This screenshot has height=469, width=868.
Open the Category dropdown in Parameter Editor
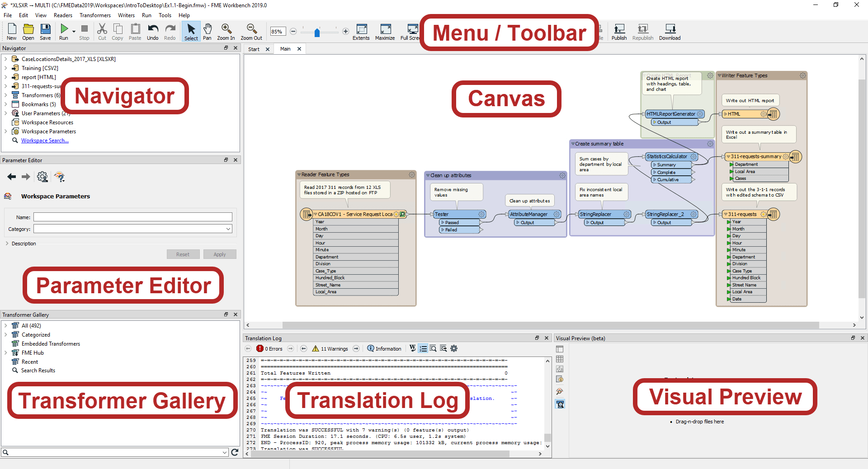[x=228, y=229]
